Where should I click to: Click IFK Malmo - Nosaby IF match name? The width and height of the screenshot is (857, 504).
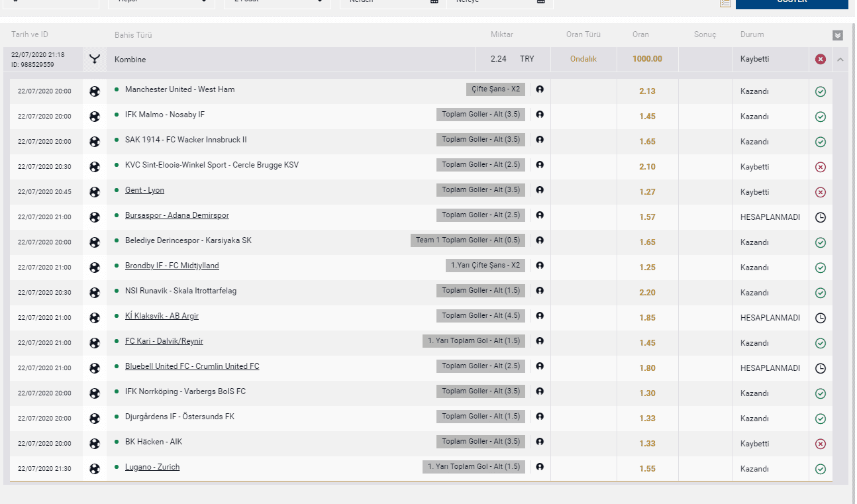(165, 115)
